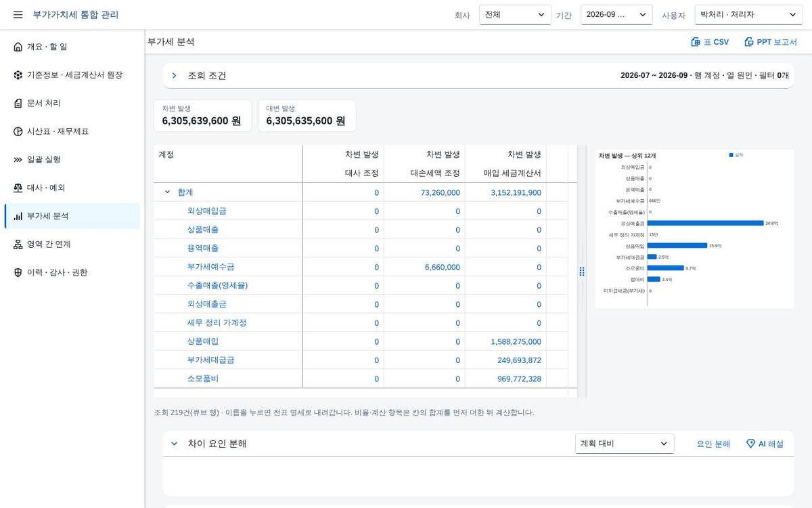The height and width of the screenshot is (508, 812).
Task: Click the AI 해설 button
Action: point(765,444)
